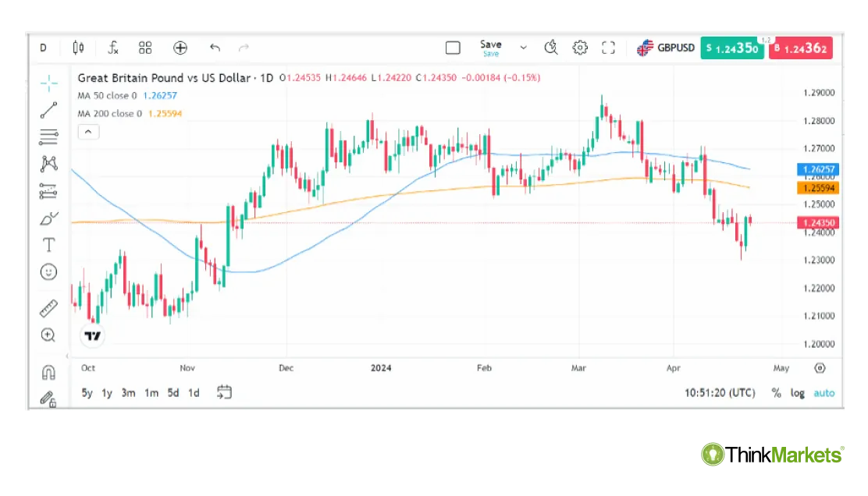Switch to the 5y date range
The height and width of the screenshot is (496, 868).
[x=87, y=393]
